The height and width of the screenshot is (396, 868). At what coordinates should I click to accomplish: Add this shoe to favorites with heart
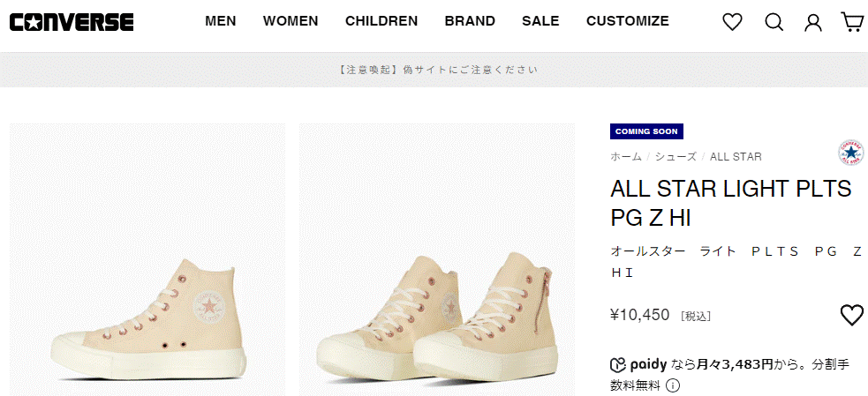coord(851,315)
